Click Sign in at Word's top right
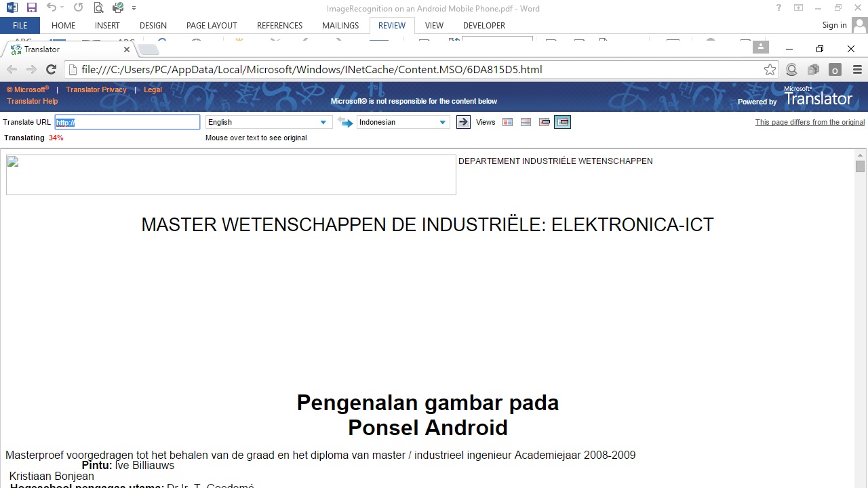 (834, 25)
